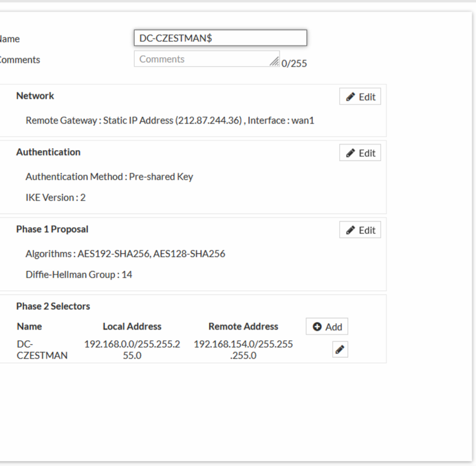
Task: Select the Remote Gateway static IP line
Action: (170, 120)
